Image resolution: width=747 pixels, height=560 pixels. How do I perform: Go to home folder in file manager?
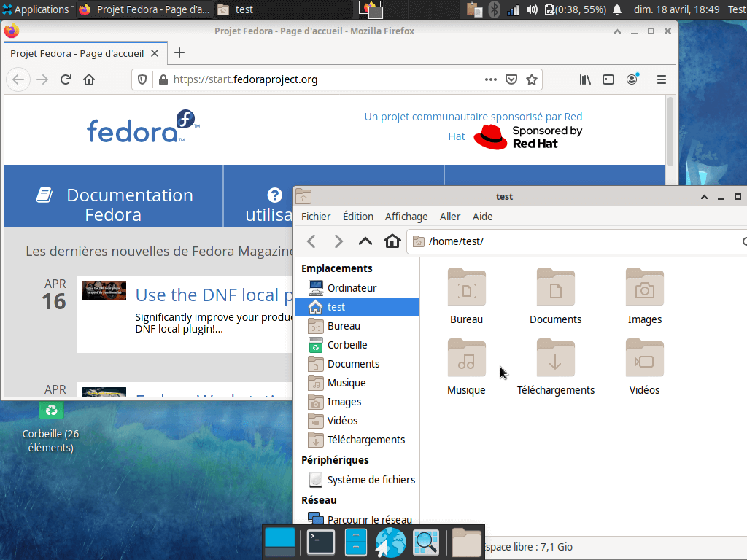click(x=392, y=241)
